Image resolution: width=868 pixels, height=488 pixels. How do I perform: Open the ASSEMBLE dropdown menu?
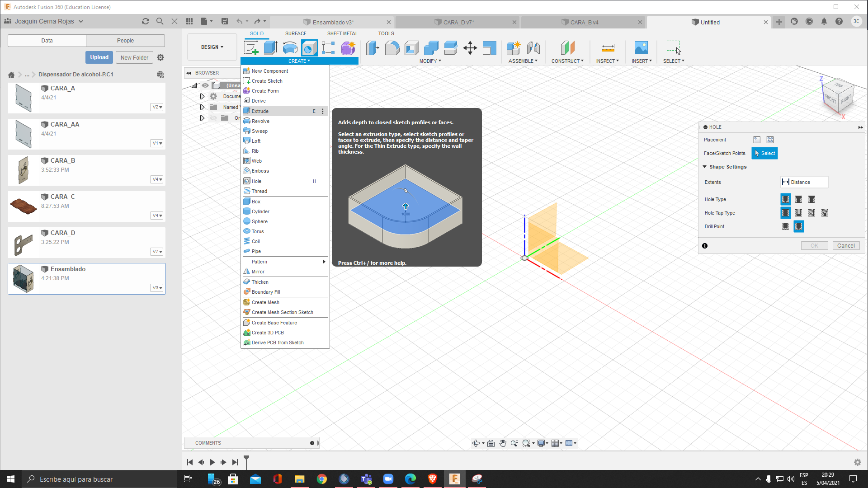(x=523, y=61)
